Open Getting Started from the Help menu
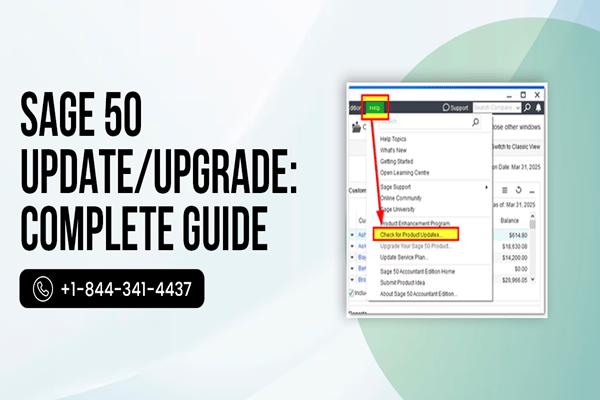 [396, 161]
